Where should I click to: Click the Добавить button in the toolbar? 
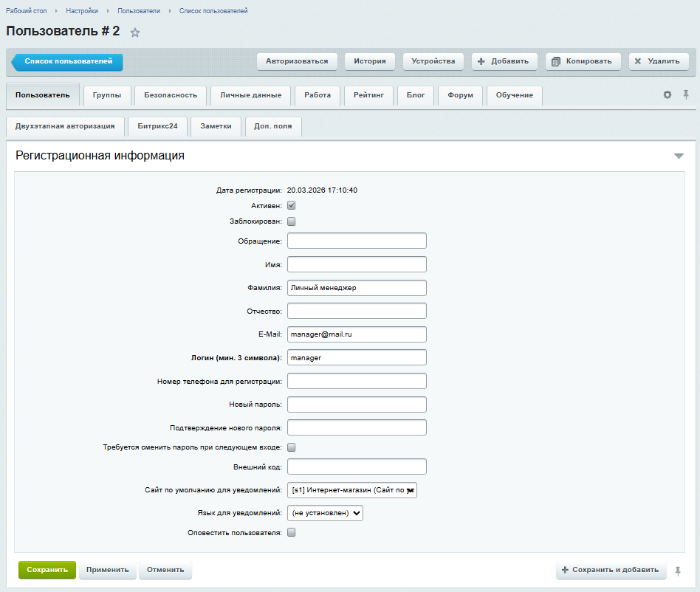pos(504,61)
